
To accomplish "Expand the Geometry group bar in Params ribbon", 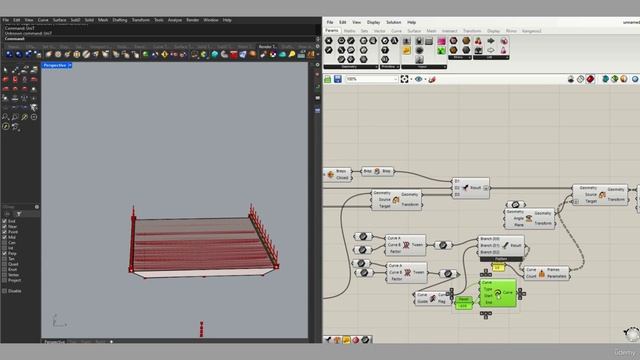I will 351,67.
